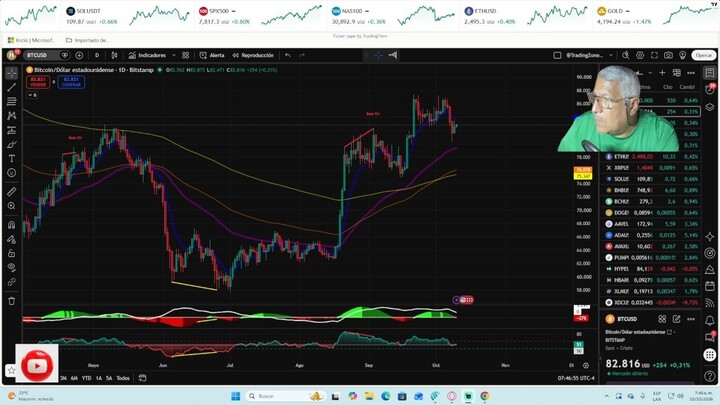
Task: Collapse the indicator legend chevron showing 6
Action: coord(32,95)
